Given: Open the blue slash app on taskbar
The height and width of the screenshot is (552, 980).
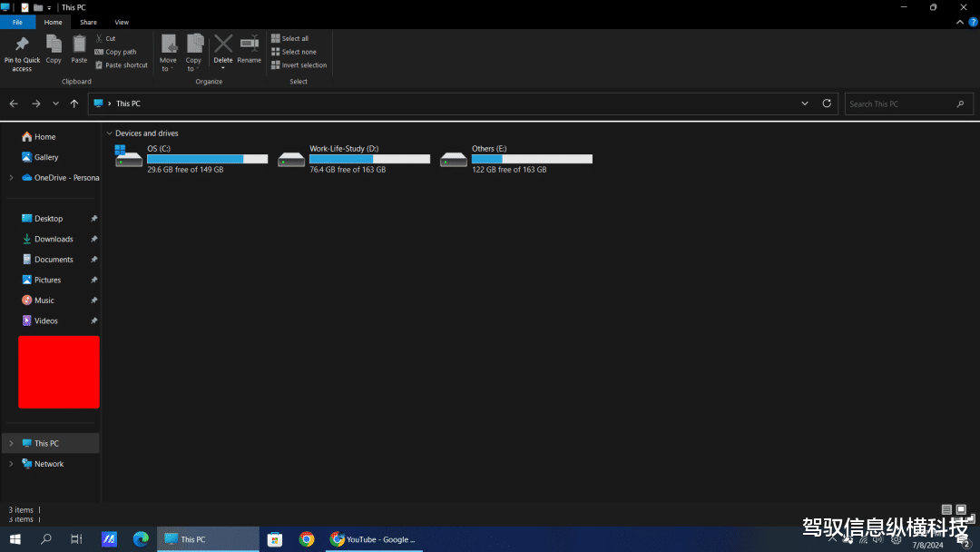Looking at the screenshot, I should [110, 539].
